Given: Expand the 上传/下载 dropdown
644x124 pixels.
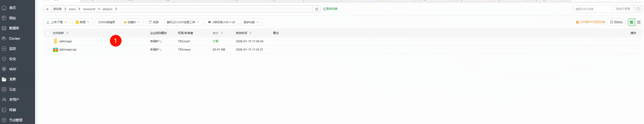Looking at the screenshot, I should click(x=57, y=22).
